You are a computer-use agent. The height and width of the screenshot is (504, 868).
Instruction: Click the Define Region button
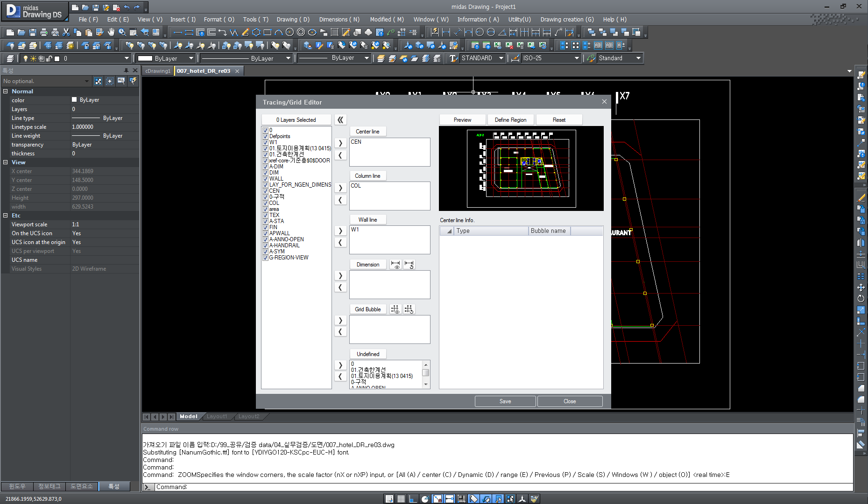tap(510, 119)
